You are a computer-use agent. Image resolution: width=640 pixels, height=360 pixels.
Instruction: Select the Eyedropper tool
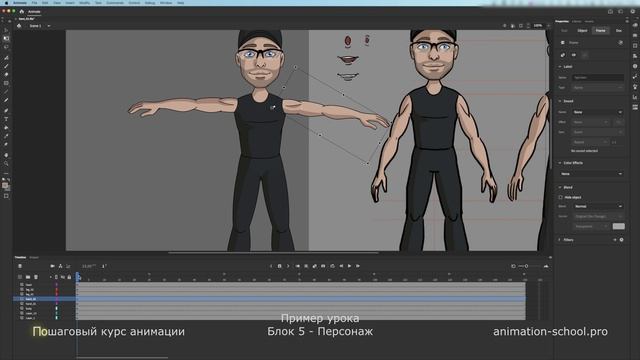click(x=6, y=136)
